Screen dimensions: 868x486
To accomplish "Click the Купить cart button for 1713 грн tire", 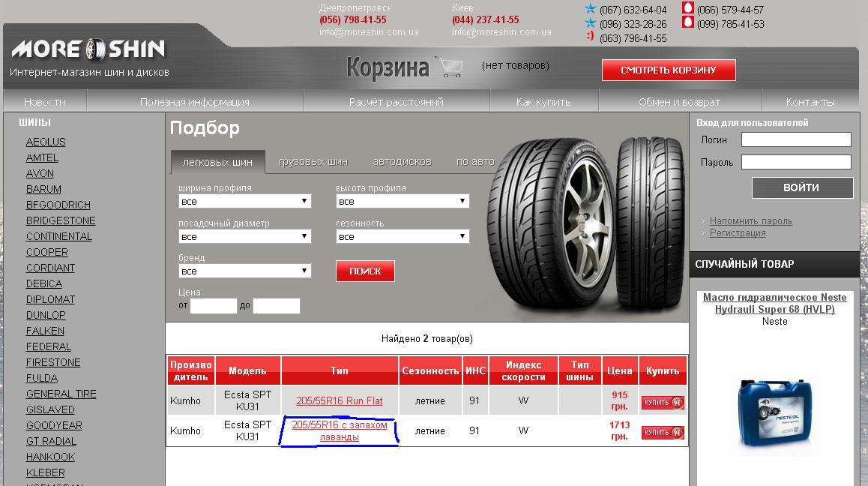I will (x=663, y=433).
